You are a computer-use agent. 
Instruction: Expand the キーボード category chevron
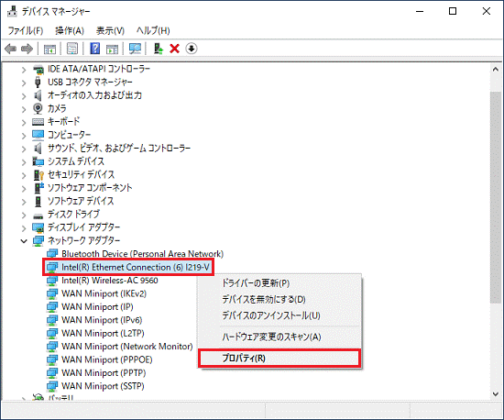(x=24, y=122)
